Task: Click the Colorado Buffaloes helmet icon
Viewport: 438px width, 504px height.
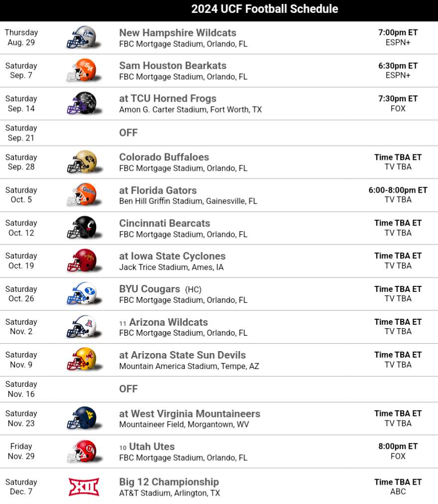Action: pyautogui.click(x=82, y=162)
